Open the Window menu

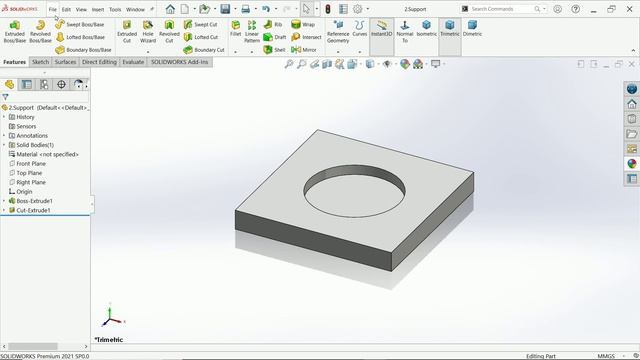pos(135,9)
